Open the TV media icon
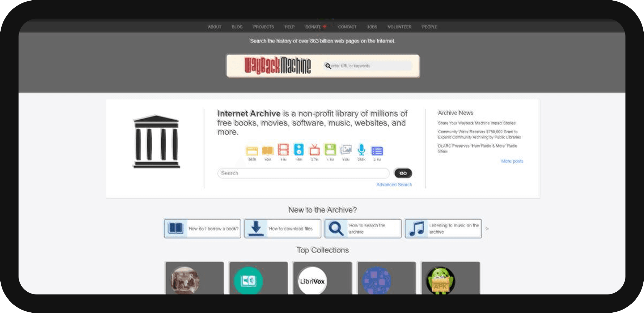644x313 pixels. [315, 150]
